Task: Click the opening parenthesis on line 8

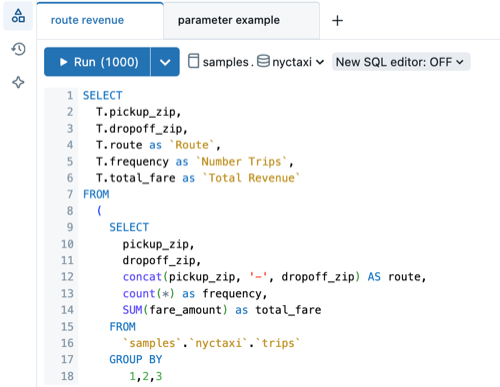Action: click(99, 211)
